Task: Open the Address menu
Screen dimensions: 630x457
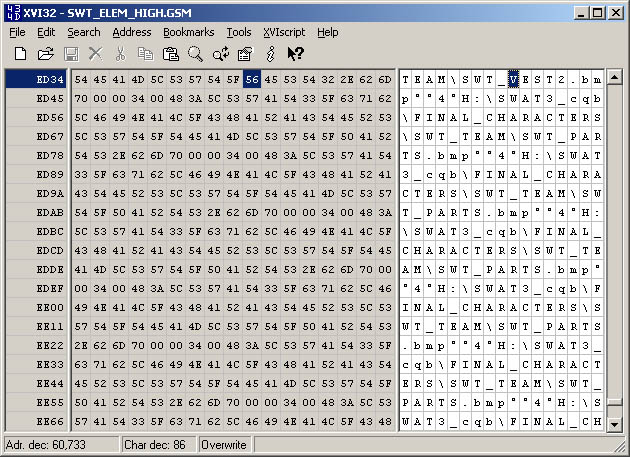Action: [x=132, y=32]
